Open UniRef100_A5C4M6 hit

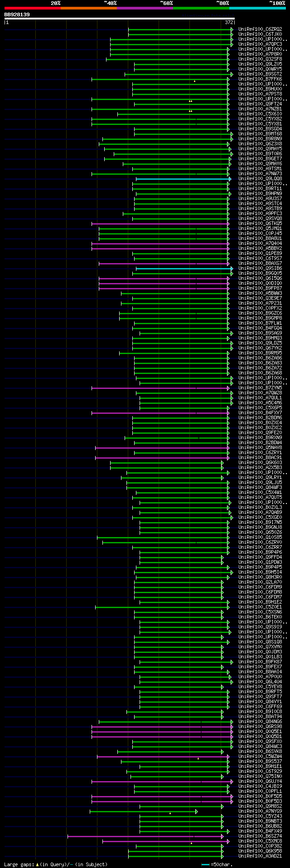pyautogui.click(x=260, y=403)
